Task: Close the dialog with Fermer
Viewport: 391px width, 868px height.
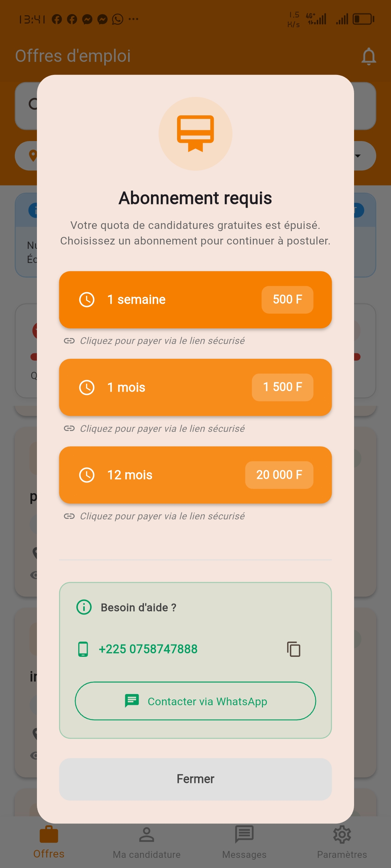Action: pos(195,779)
